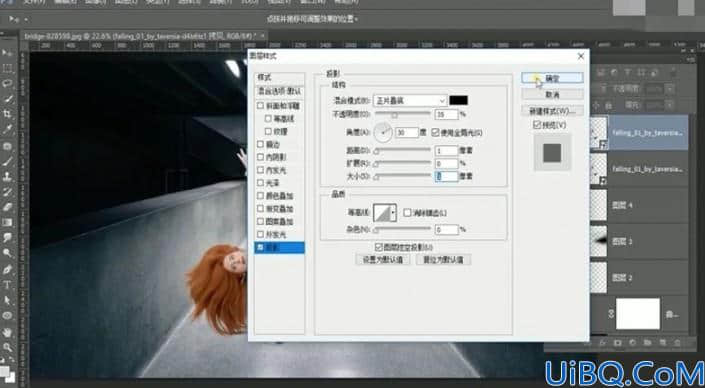Enable 等高线 sub-option checkbox
The width and height of the screenshot is (705, 388).
point(268,119)
